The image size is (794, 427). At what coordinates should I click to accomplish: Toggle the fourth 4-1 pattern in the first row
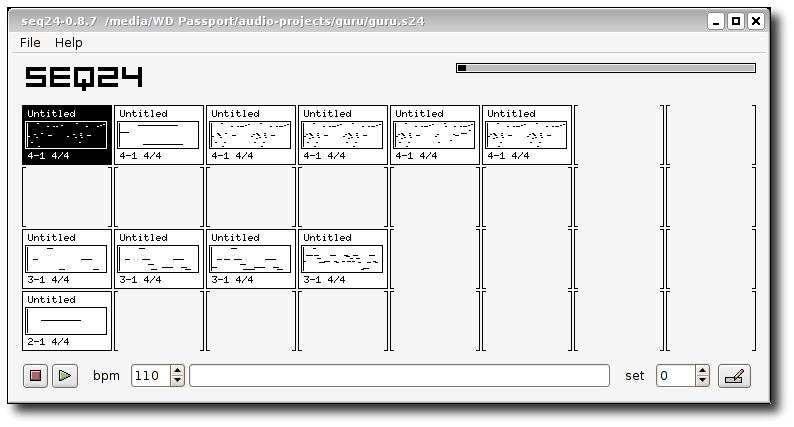(x=343, y=135)
